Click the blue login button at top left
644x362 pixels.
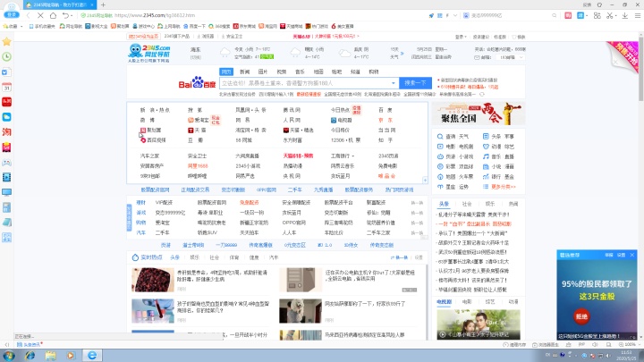[12, 15]
